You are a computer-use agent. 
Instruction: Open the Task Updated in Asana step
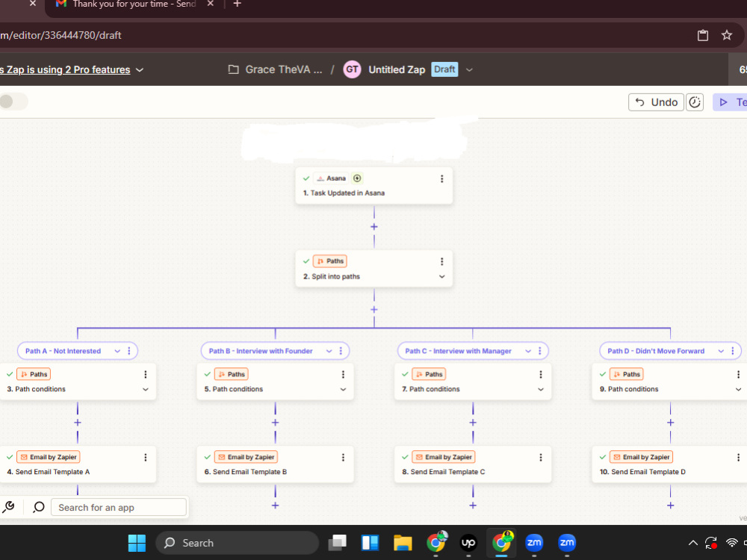(374, 186)
